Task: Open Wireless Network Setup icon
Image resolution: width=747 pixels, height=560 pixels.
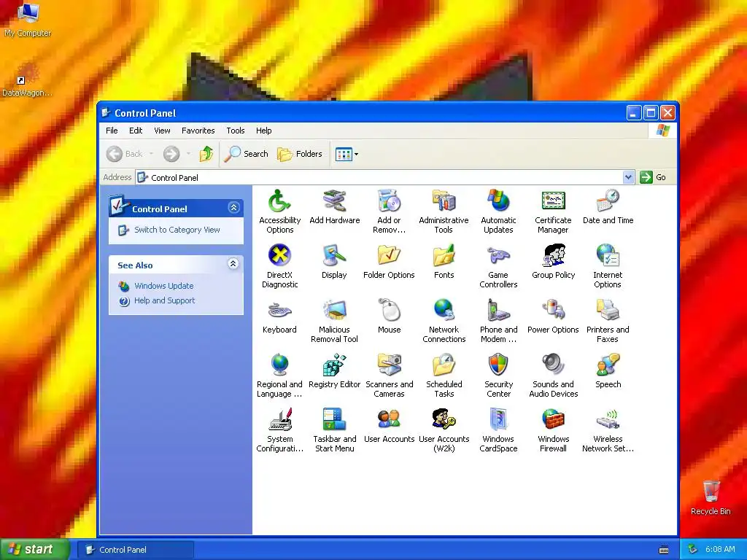Action: click(608, 420)
